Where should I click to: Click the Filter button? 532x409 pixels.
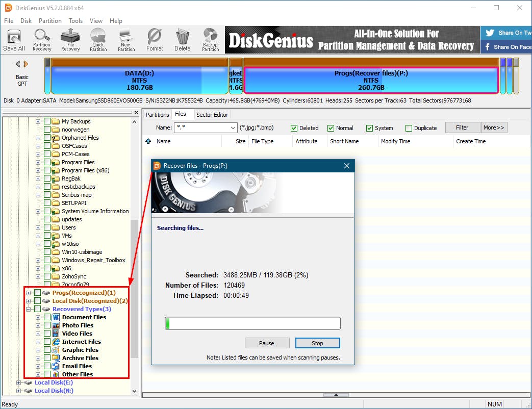tap(462, 127)
